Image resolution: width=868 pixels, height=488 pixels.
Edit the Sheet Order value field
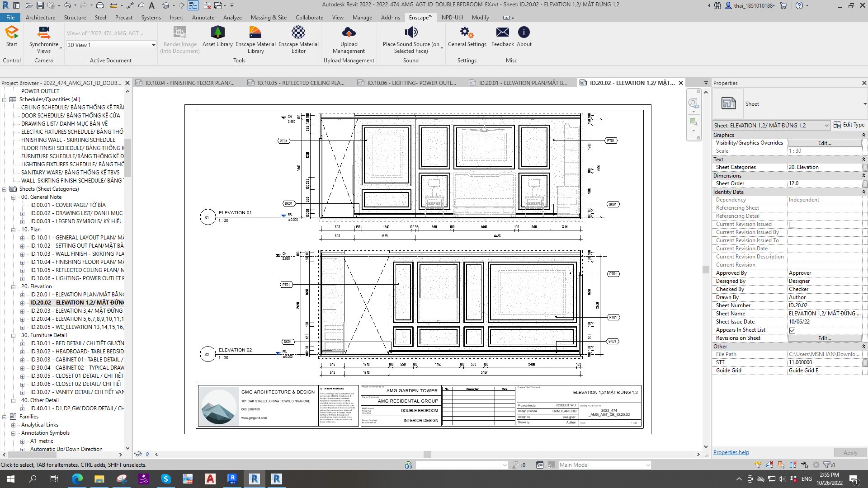pos(825,183)
